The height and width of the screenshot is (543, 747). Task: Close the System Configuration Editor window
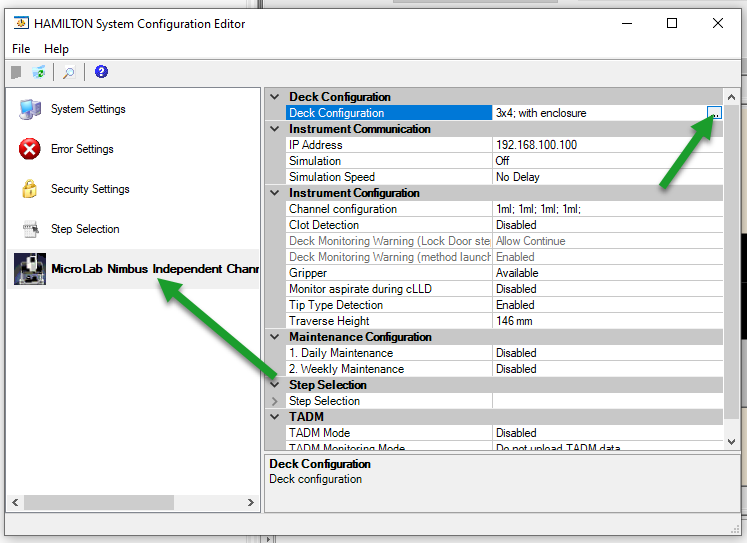click(x=718, y=23)
